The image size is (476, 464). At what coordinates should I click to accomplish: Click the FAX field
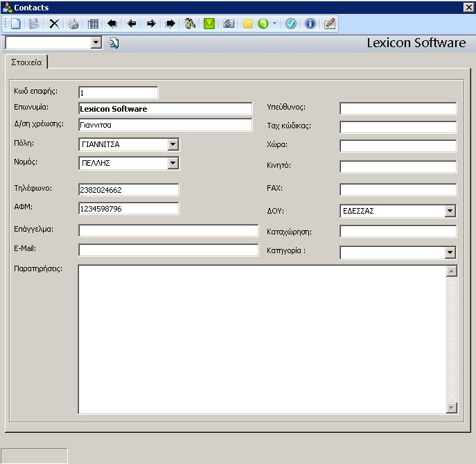point(398,189)
